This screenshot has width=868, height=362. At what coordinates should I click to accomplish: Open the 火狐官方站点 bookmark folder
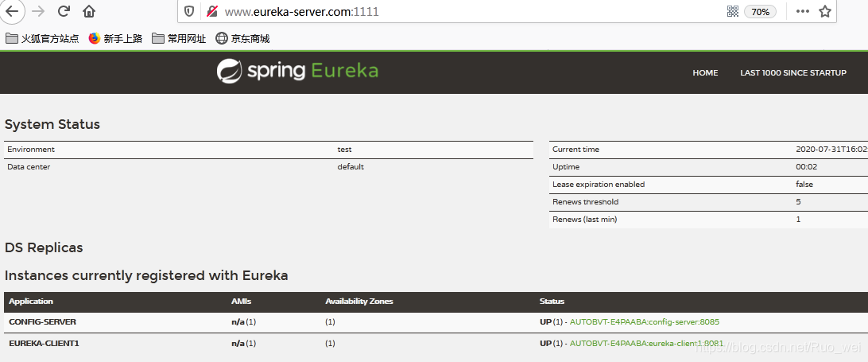[42, 38]
